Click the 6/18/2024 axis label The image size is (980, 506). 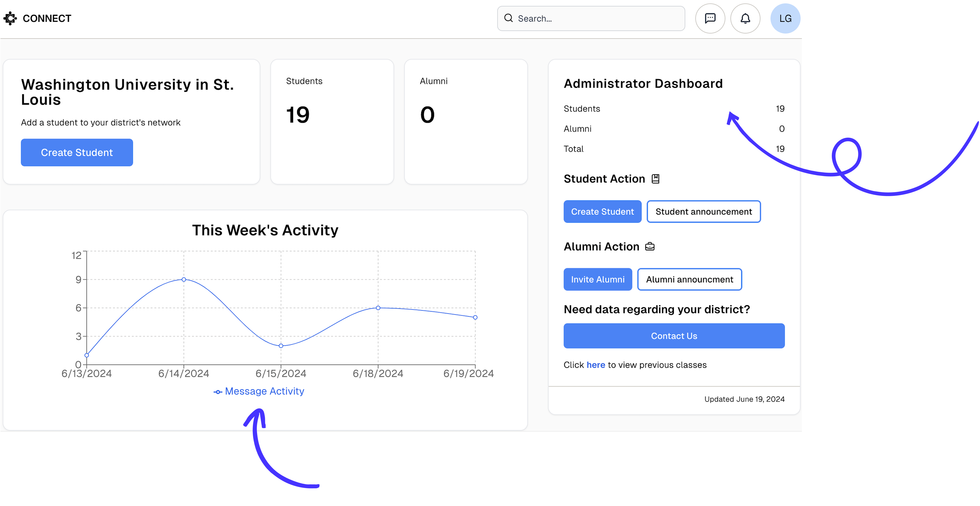point(378,374)
